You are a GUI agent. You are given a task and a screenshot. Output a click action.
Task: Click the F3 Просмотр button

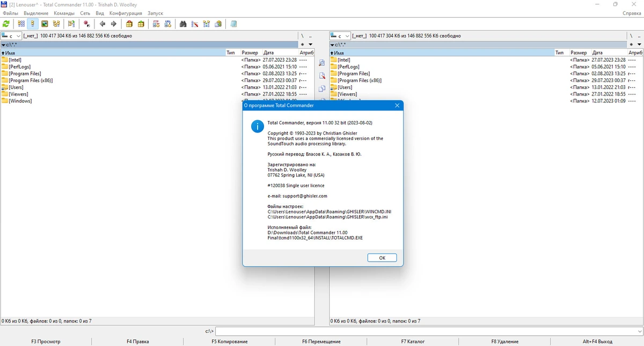coord(46,341)
